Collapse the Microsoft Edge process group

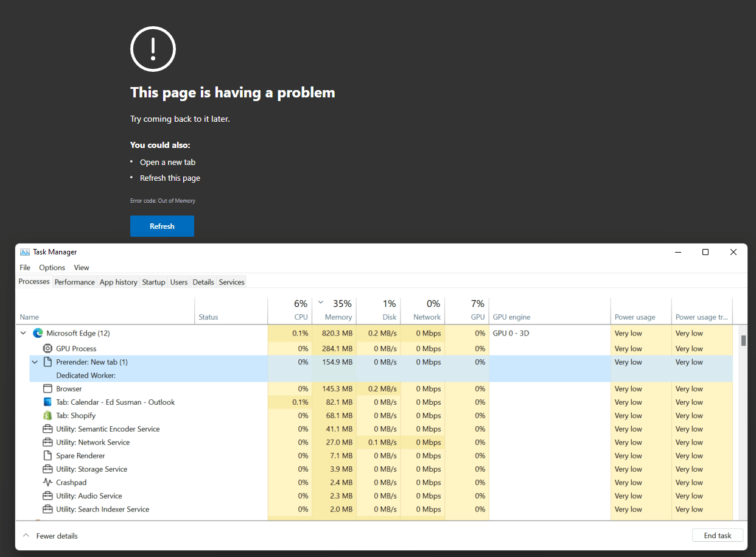point(23,333)
